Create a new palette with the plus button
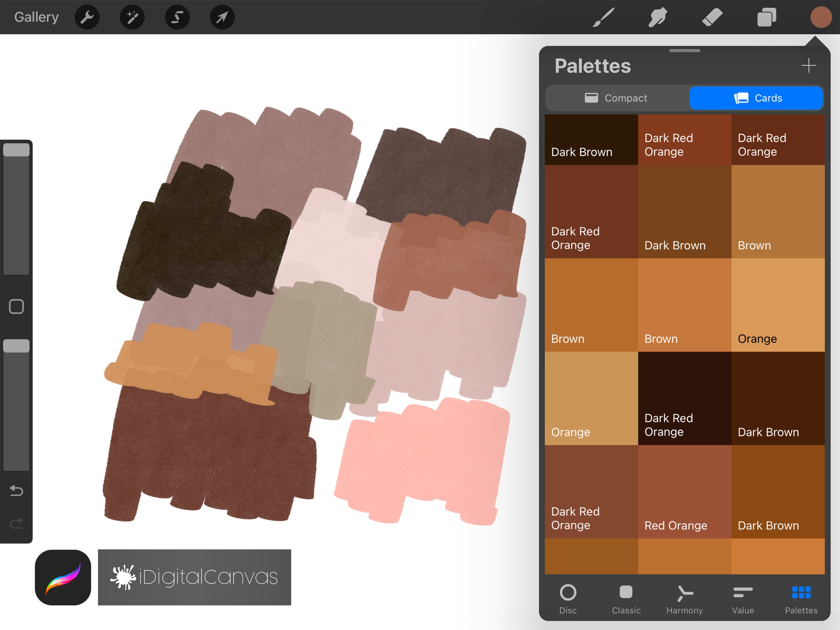The width and height of the screenshot is (840, 630). 809,65
